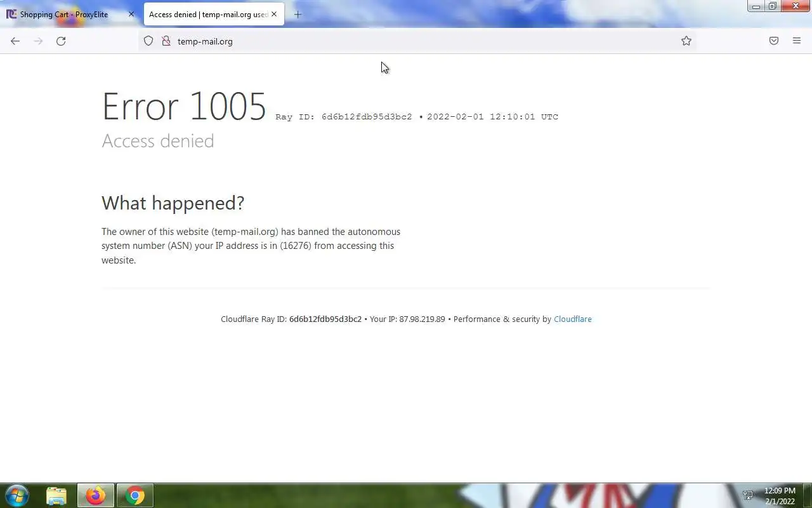Open the Windows Start menu
The image size is (812, 508).
pyautogui.click(x=17, y=495)
